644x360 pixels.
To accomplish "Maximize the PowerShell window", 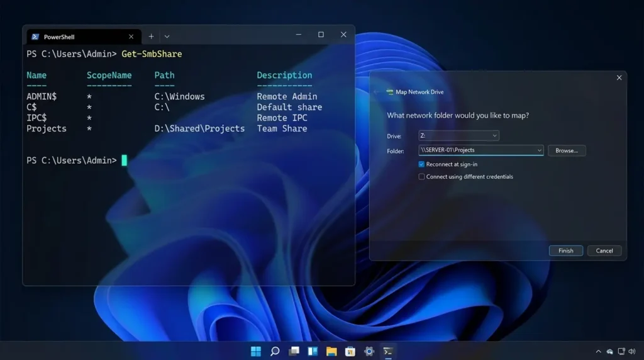I will tap(321, 35).
